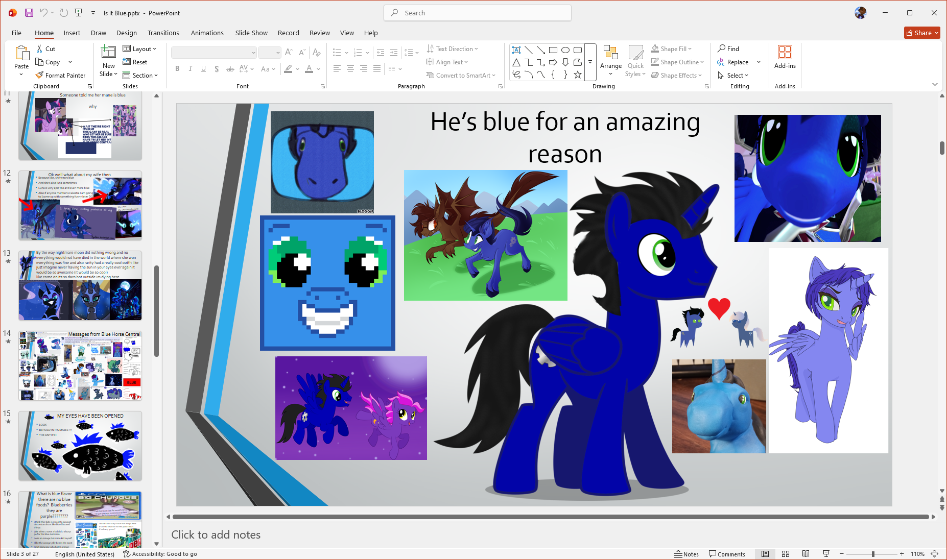Toggle Strikethrough on text
Screen dimensions: 947x560
(x=230, y=69)
